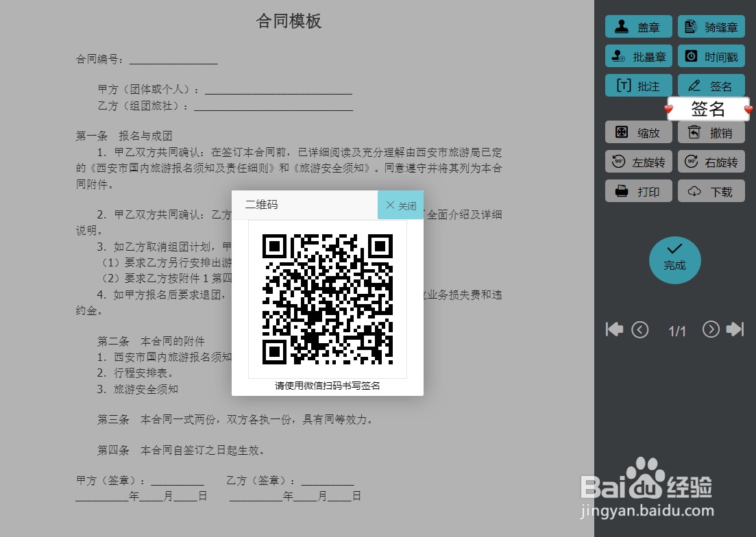Screen dimensions: 756x537
Task: Click the 盖章 stamp button
Action: tap(638, 27)
